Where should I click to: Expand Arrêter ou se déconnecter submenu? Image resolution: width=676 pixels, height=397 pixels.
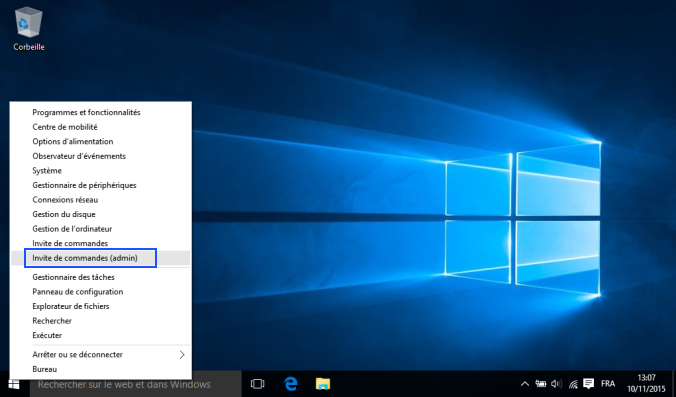(100, 354)
